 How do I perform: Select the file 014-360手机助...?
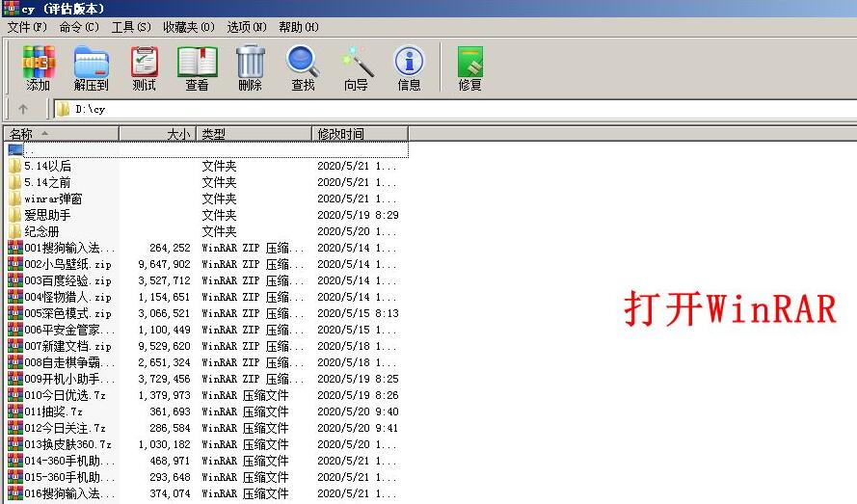point(69,461)
